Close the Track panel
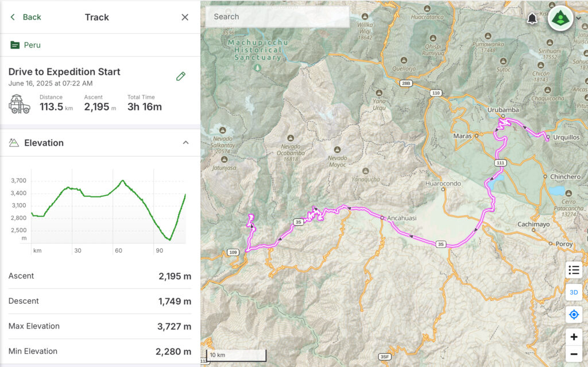588x367 pixels. (185, 17)
